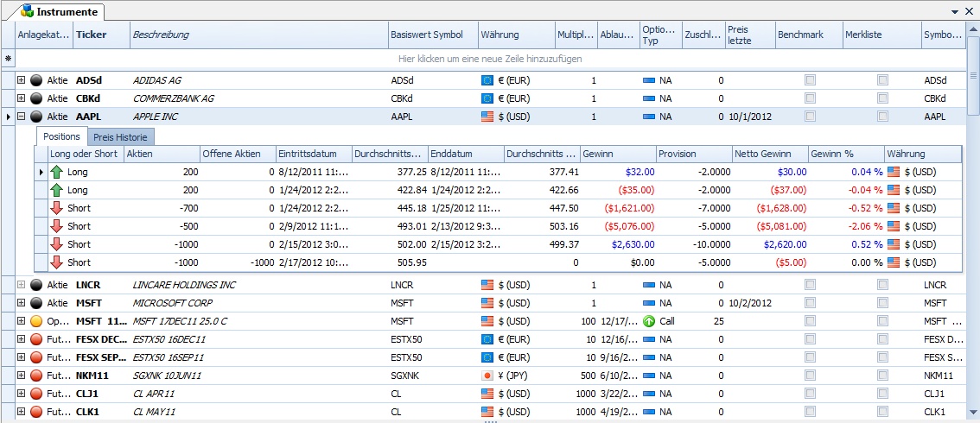Toggle Merkliste checkbox for ADSd
The height and width of the screenshot is (423, 980).
[882, 80]
